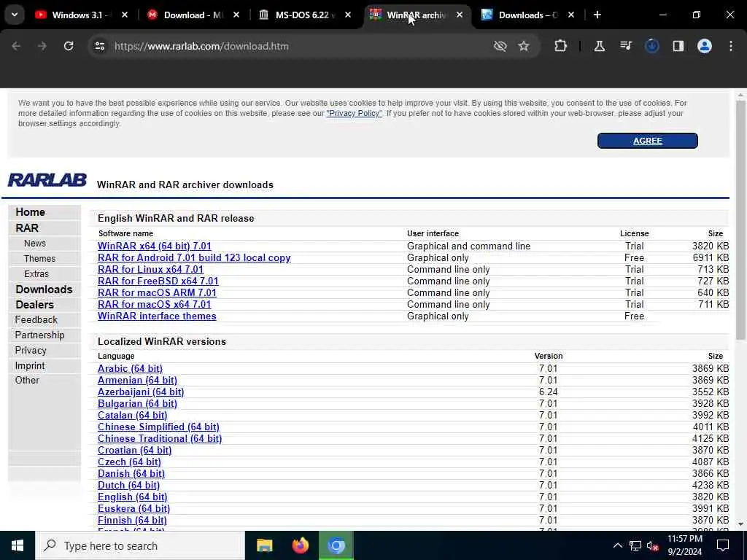Open Other in sidebar menu

click(27, 381)
